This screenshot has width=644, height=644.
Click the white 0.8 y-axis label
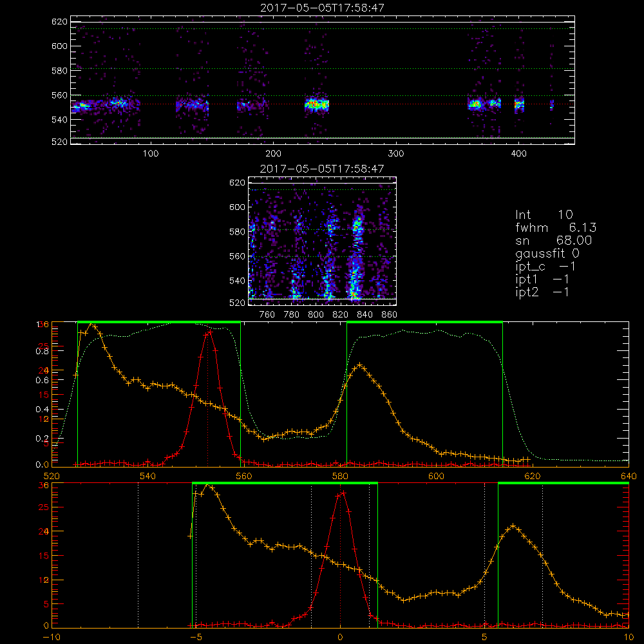click(x=42, y=351)
